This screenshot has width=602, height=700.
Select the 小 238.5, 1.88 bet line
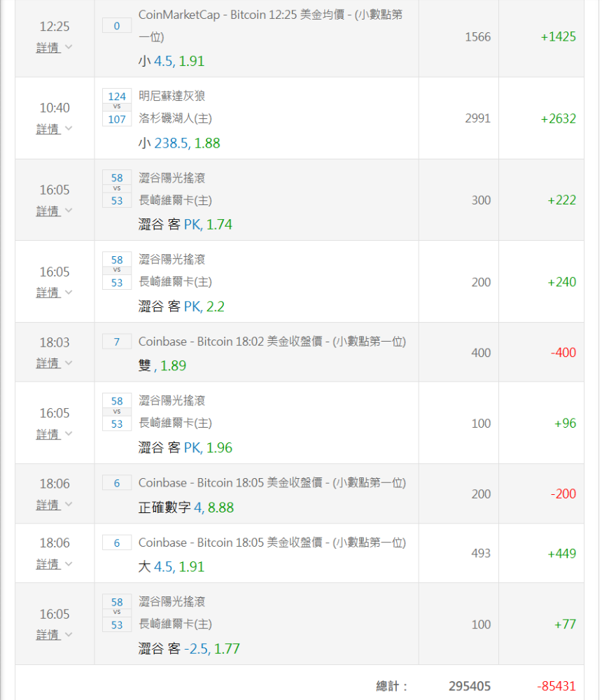[179, 143]
